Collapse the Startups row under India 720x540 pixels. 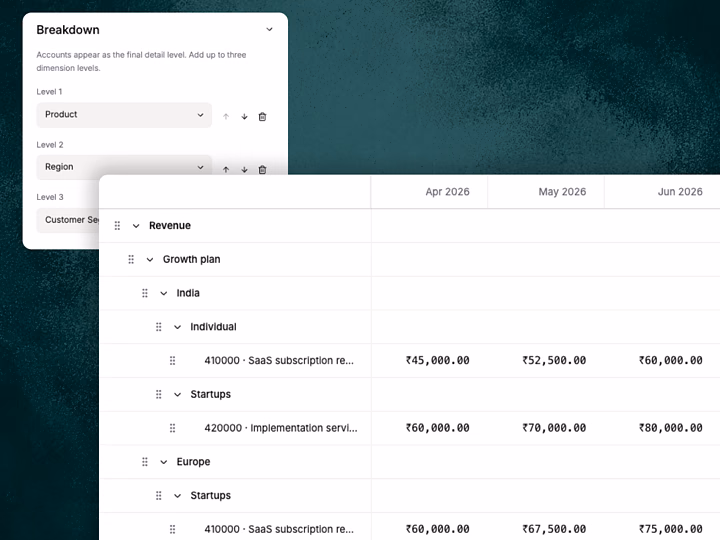(177, 394)
